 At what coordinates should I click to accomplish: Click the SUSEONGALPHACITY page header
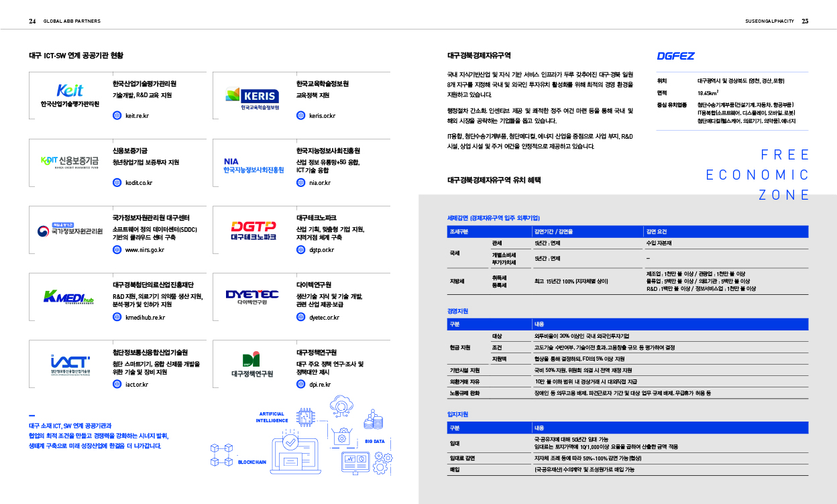pyautogui.click(x=769, y=21)
